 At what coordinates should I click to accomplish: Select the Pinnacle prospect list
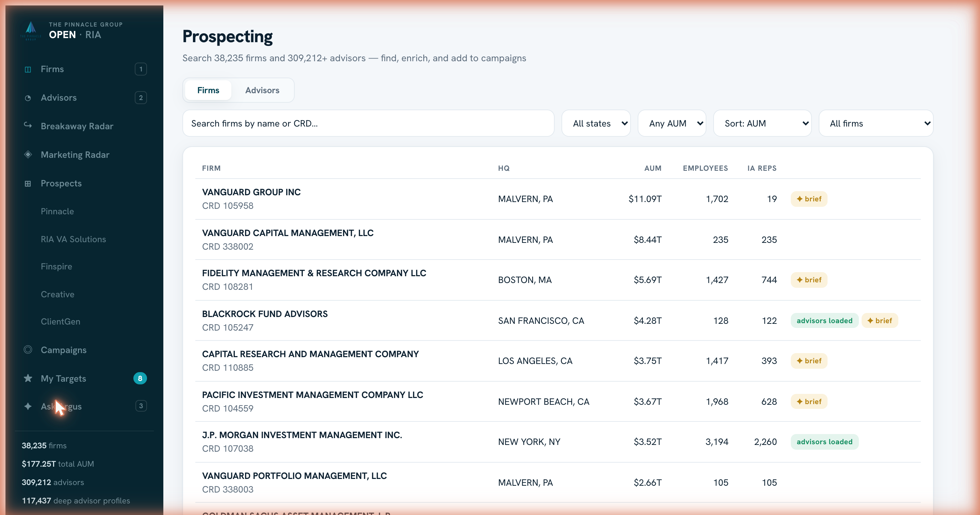pos(58,211)
